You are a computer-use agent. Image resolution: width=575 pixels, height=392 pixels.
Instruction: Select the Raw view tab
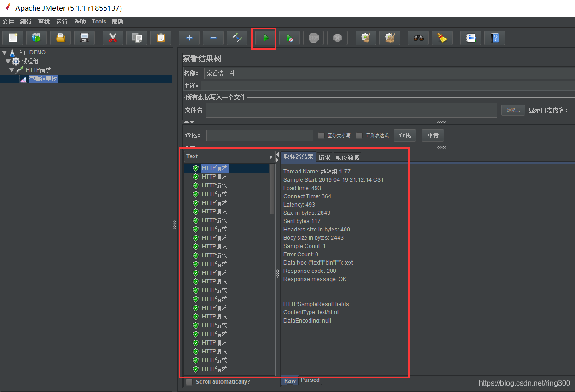(x=290, y=380)
